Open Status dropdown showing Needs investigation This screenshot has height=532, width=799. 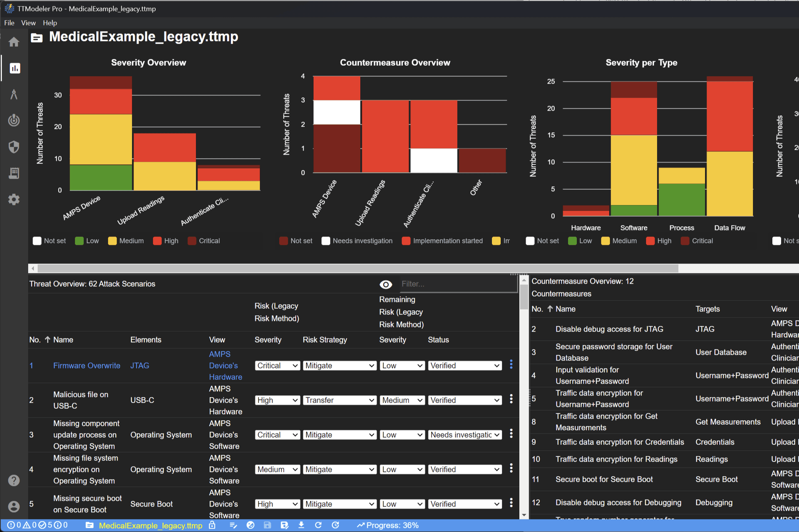pyautogui.click(x=465, y=435)
